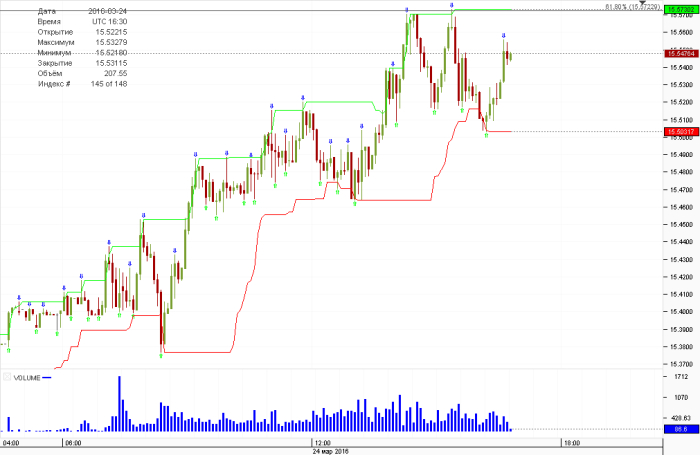Select the blue 86.6 volume value label

click(x=681, y=429)
